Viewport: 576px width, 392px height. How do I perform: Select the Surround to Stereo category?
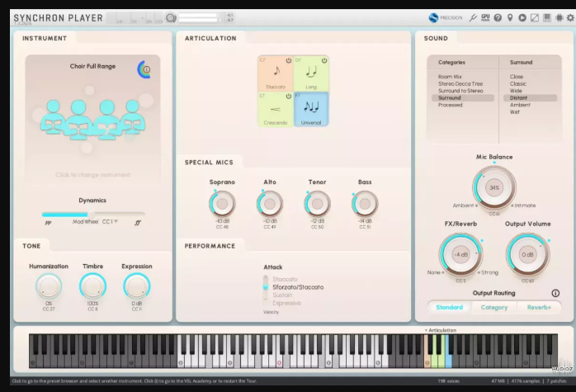click(460, 91)
